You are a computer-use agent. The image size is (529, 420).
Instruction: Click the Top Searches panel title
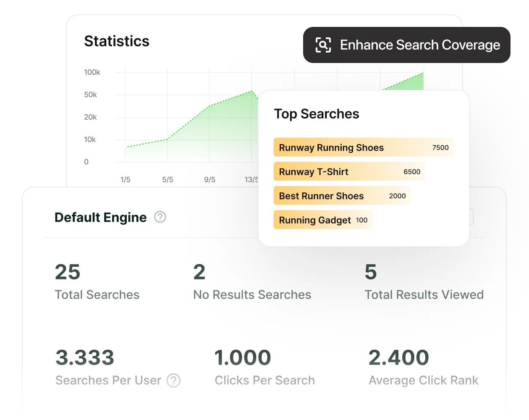coord(317,114)
